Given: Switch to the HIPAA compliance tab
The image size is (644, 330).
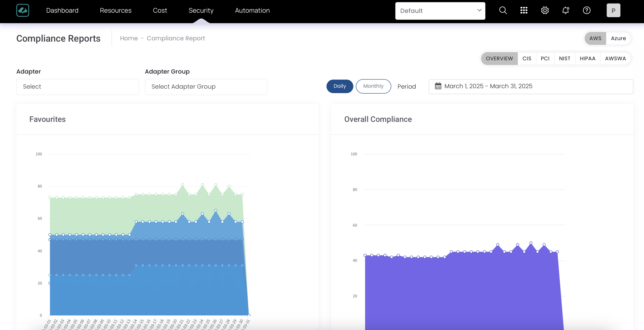Looking at the screenshot, I should pos(587,58).
